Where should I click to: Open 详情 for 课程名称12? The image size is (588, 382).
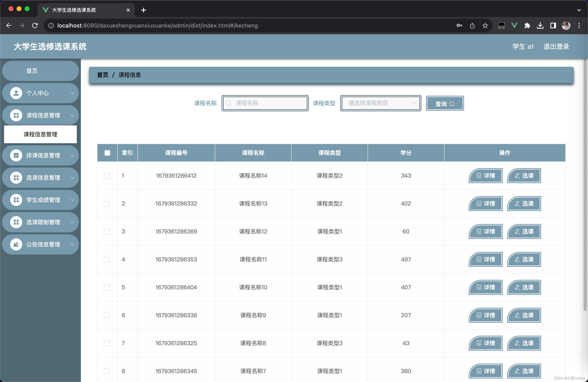(485, 232)
